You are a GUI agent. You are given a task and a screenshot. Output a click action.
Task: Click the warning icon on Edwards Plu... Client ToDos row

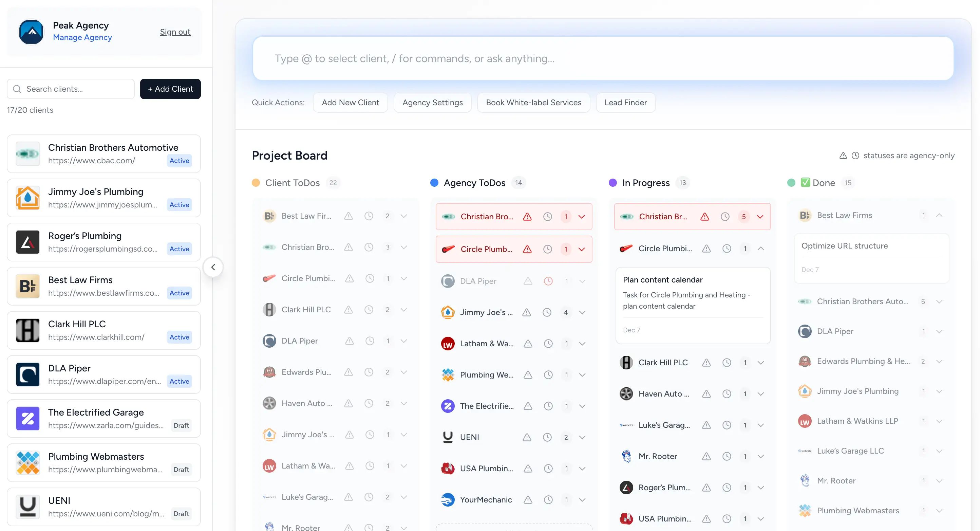(348, 372)
